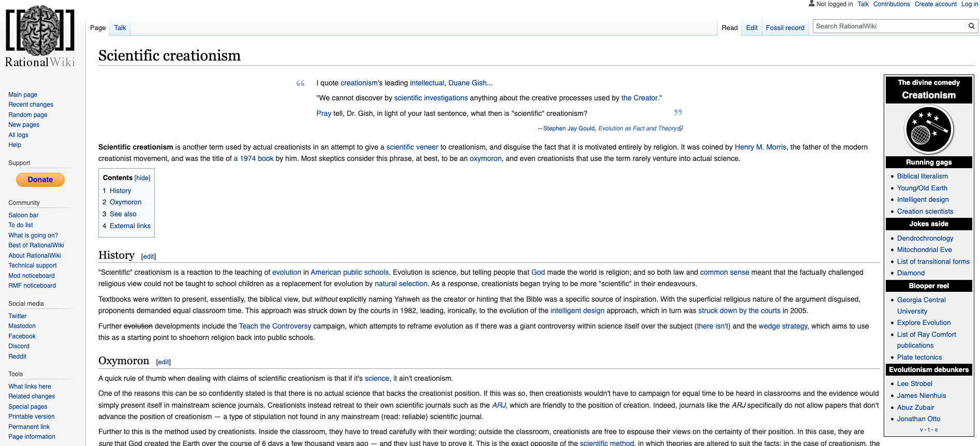Open the Help sidebar link
The image size is (980, 446).
14,145
